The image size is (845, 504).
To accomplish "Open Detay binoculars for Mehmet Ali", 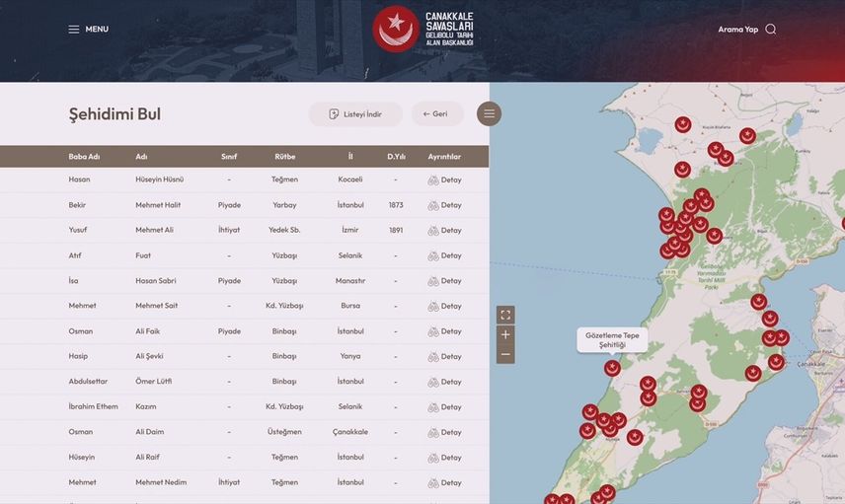I will [x=444, y=231].
